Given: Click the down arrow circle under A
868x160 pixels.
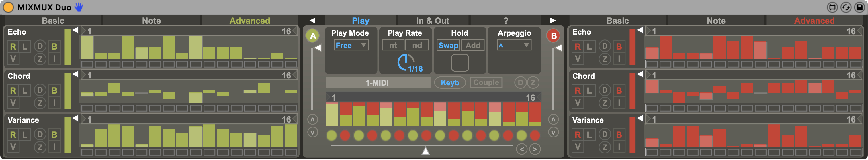Looking at the screenshot, I should [313, 132].
